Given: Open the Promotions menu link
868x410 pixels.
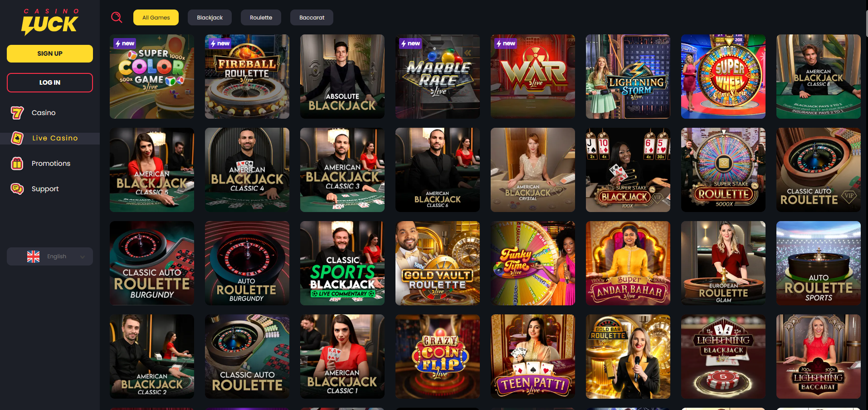Looking at the screenshot, I should (51, 164).
